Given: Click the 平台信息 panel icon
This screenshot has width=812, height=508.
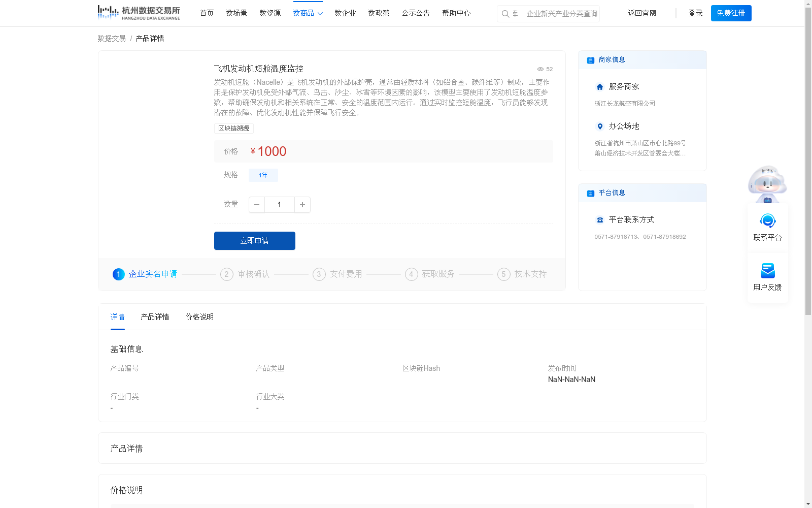Looking at the screenshot, I should tap(591, 193).
